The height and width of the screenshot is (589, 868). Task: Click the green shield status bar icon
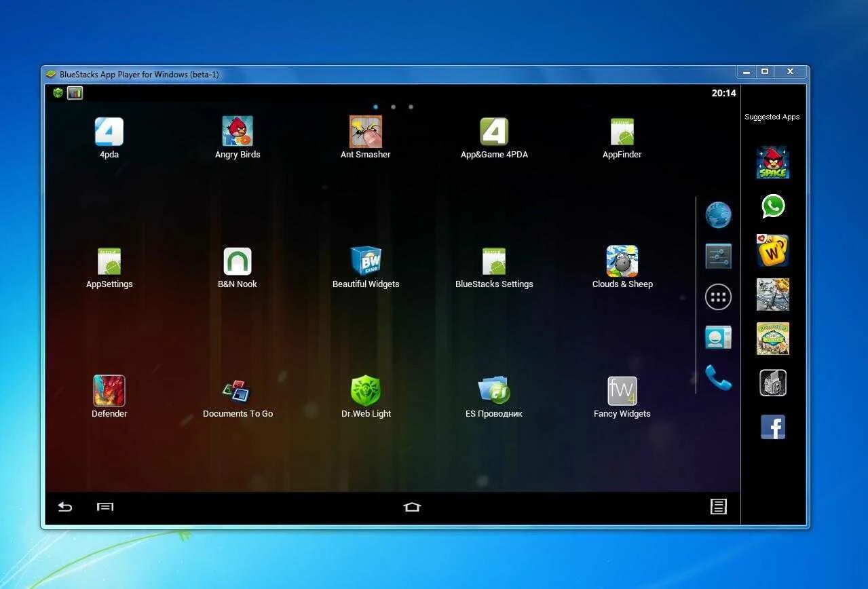click(x=58, y=93)
